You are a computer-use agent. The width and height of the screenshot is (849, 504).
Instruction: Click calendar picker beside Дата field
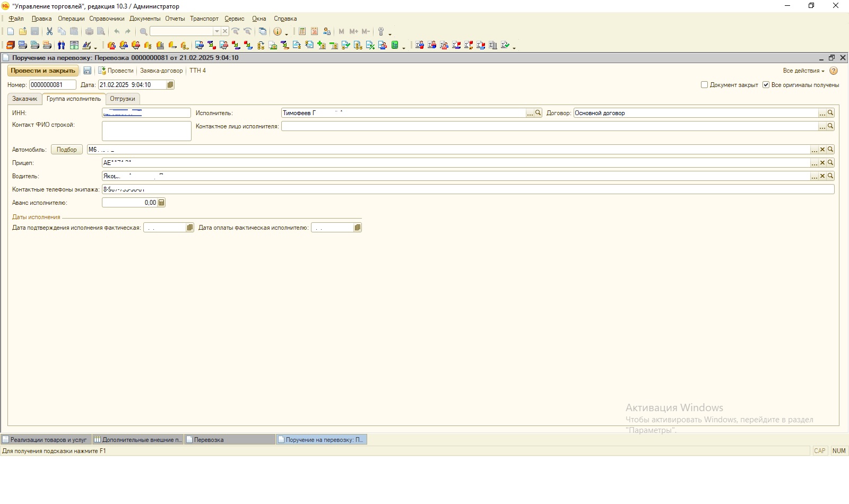click(170, 85)
